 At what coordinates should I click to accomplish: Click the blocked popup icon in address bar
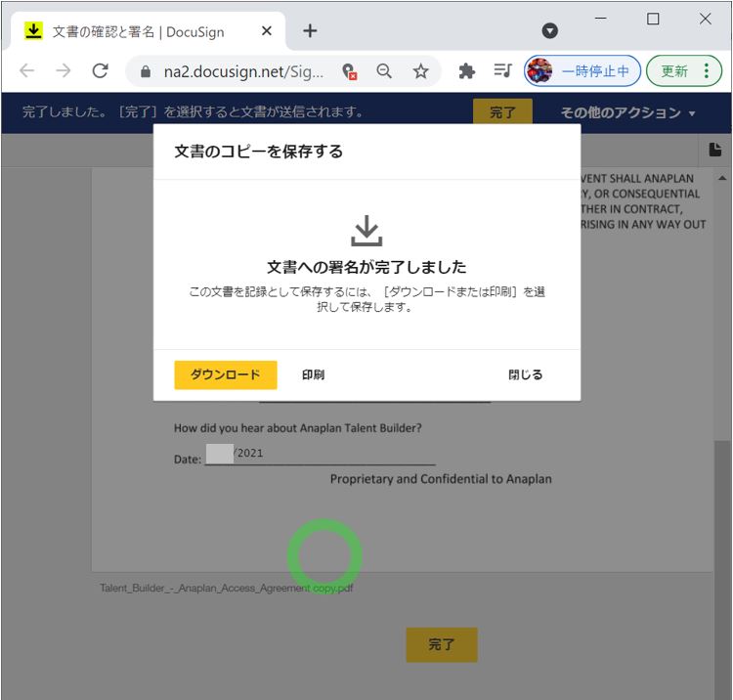coord(349,71)
